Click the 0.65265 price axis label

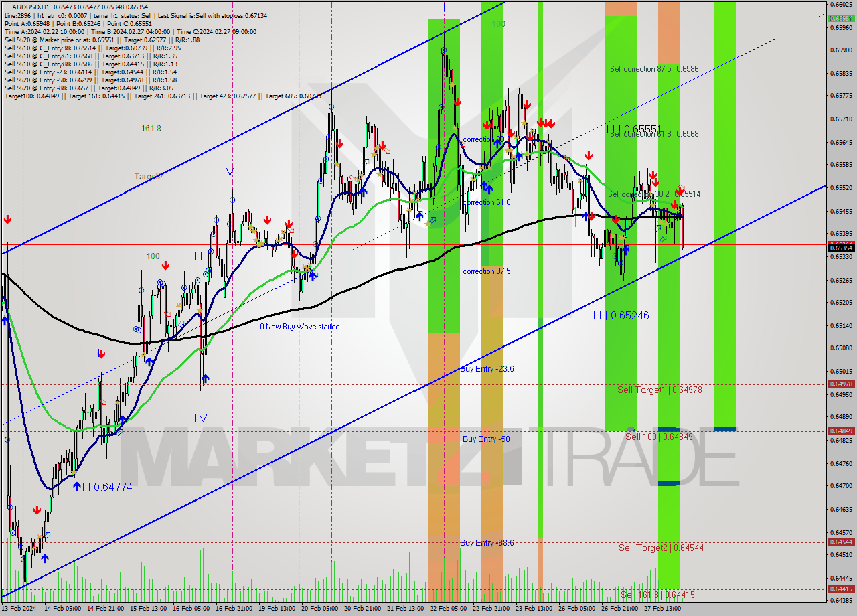842,281
